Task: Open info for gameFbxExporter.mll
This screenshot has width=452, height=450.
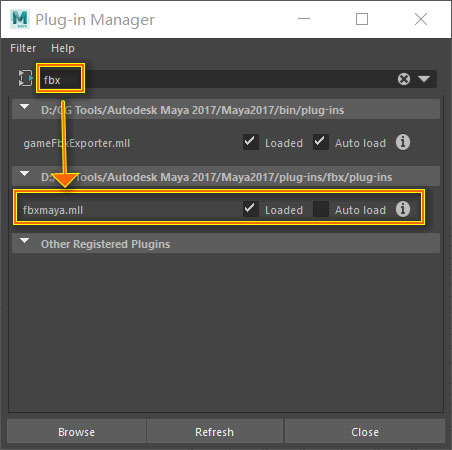Action: click(403, 142)
